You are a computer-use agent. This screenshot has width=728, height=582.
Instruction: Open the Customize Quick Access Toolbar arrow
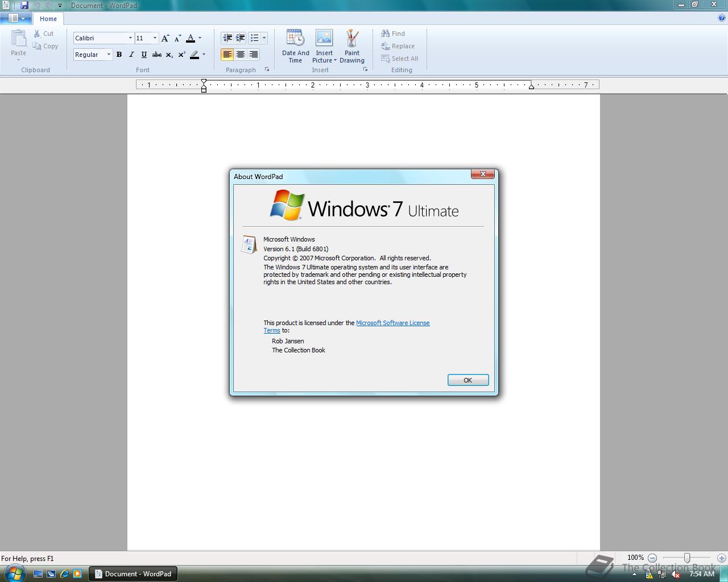pos(60,5)
